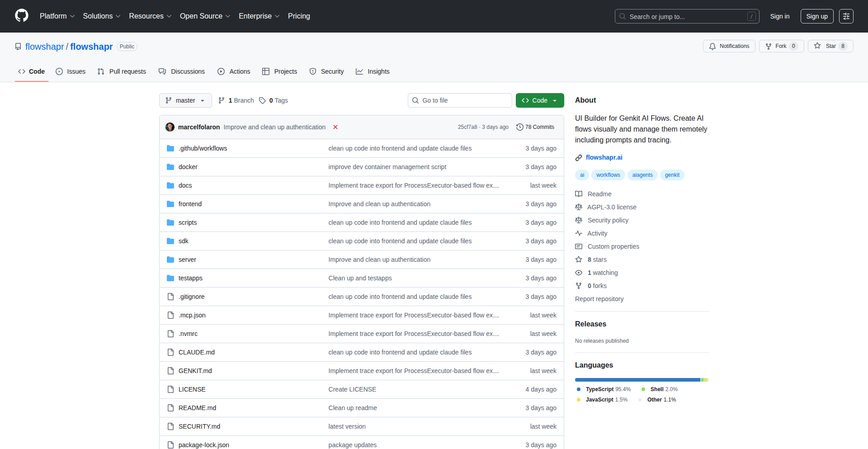The image size is (868, 449).
Task: Expand the master branch dropdown
Action: (x=185, y=100)
